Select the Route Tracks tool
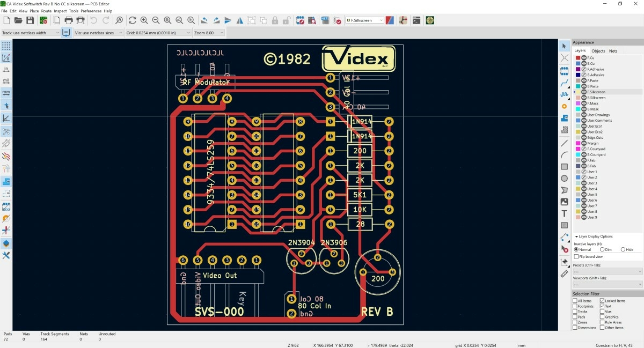 565,82
